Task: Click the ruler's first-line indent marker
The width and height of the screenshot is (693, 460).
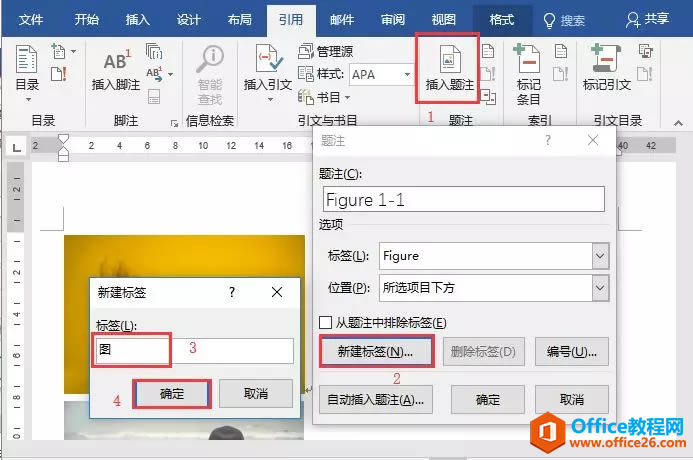Action: click(x=64, y=140)
